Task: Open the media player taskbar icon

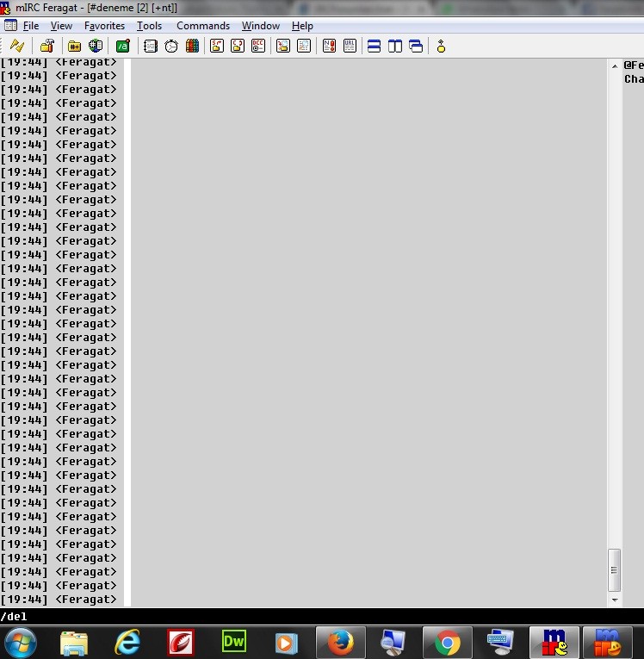Action: 287,643
